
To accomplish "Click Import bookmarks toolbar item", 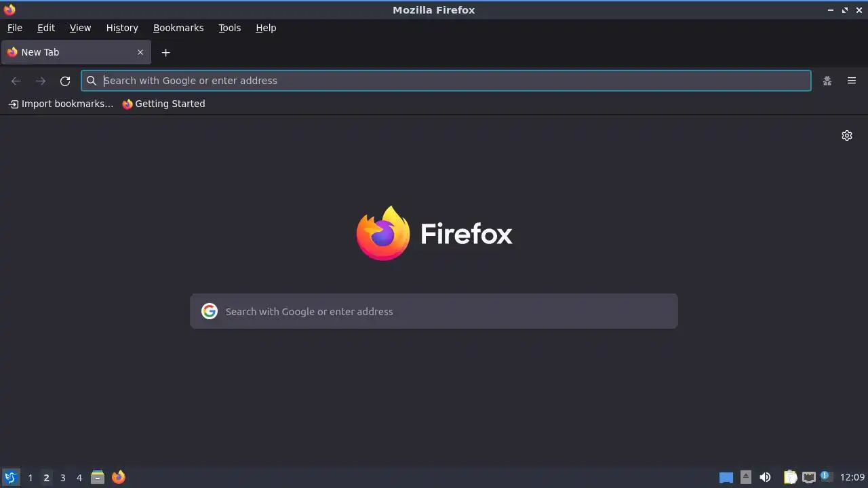I will click(x=61, y=104).
